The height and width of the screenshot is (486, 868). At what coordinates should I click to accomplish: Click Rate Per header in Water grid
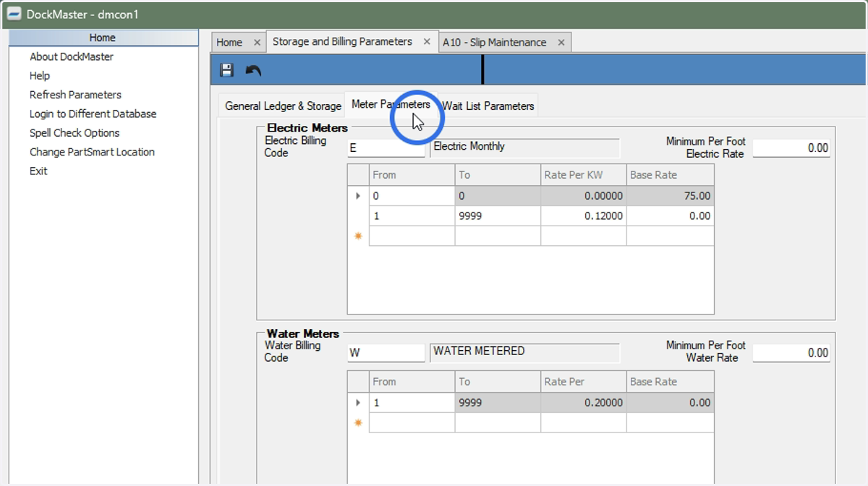(583, 382)
